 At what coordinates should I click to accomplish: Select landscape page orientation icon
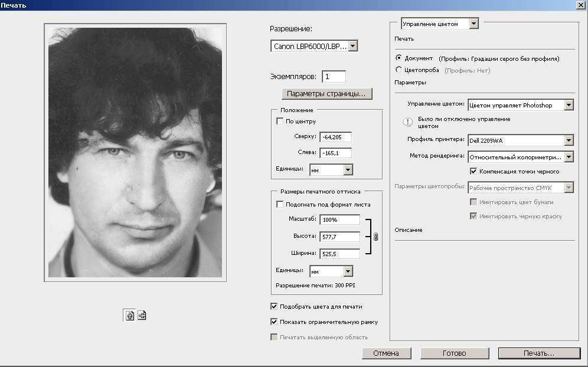click(x=142, y=316)
